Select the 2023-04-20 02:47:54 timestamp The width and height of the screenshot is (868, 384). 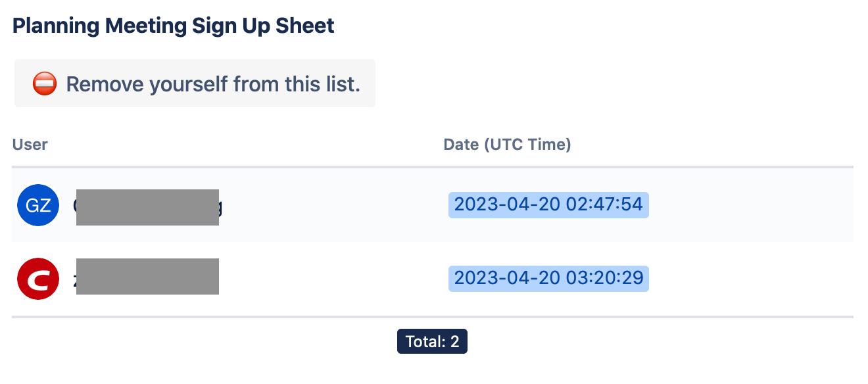[x=548, y=204]
